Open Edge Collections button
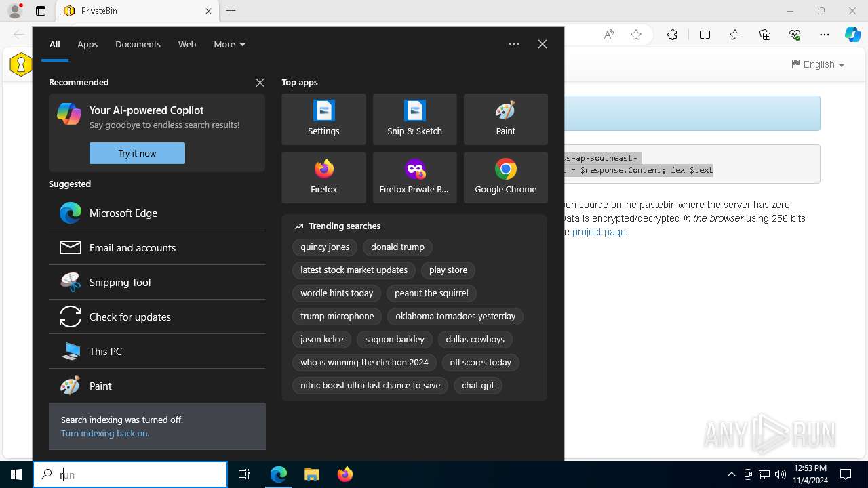Viewport: 868px width, 488px height. pyautogui.click(x=765, y=35)
